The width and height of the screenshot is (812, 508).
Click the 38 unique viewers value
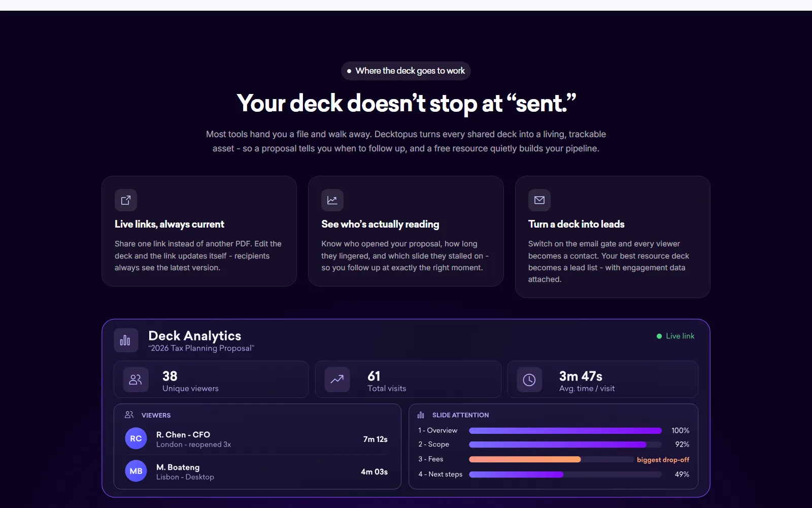tap(170, 376)
